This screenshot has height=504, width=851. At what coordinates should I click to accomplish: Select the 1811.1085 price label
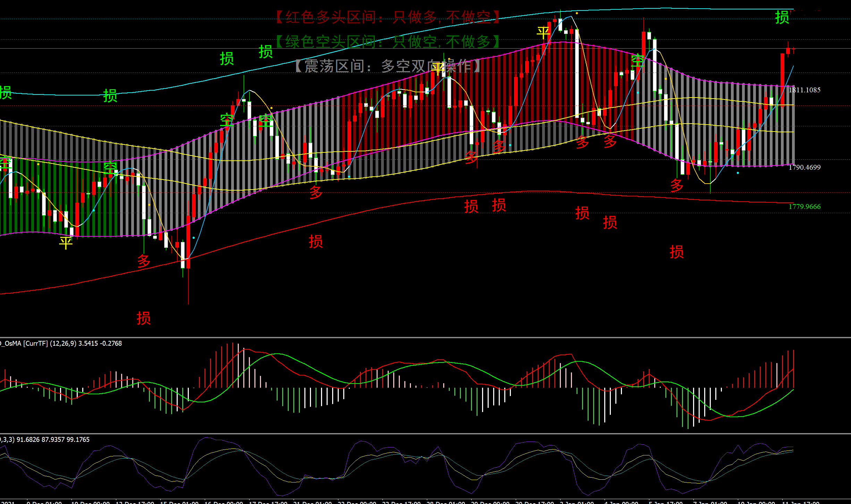pyautogui.click(x=804, y=90)
